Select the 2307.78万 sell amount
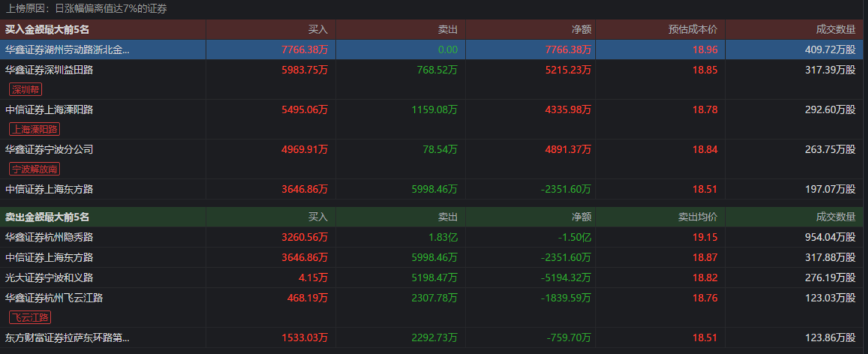This screenshot has height=354, width=868. point(434,298)
